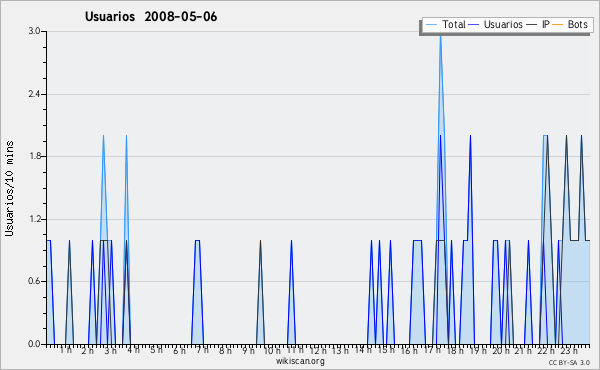
Task: Click the 'Total' legend label
Action: point(454,24)
